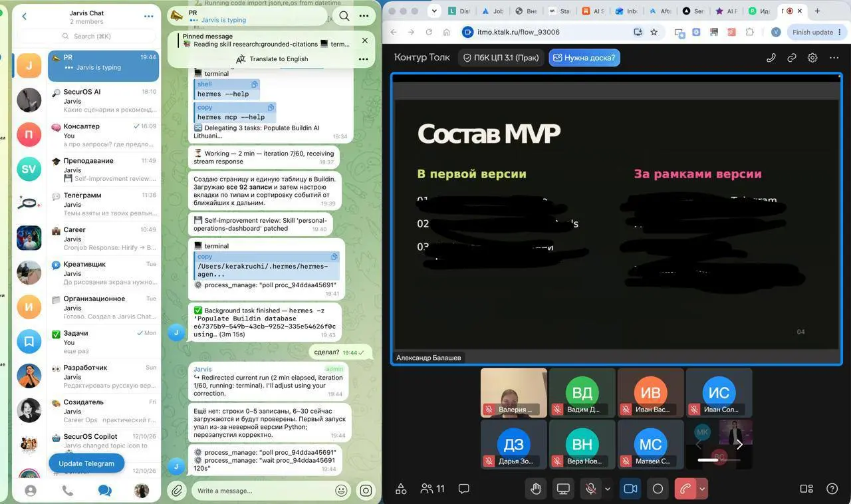This screenshot has width=851, height=504.
Task: Raise hand in the Kontur Talk meeting
Action: pos(536,489)
